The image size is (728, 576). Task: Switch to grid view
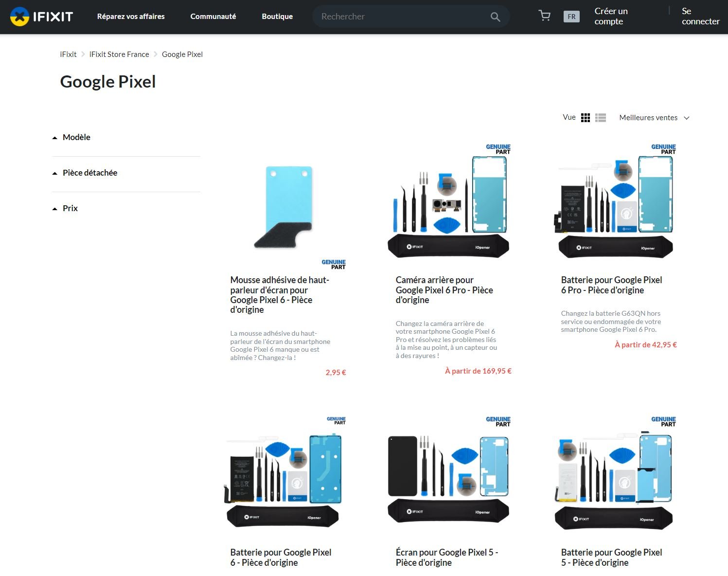(586, 118)
